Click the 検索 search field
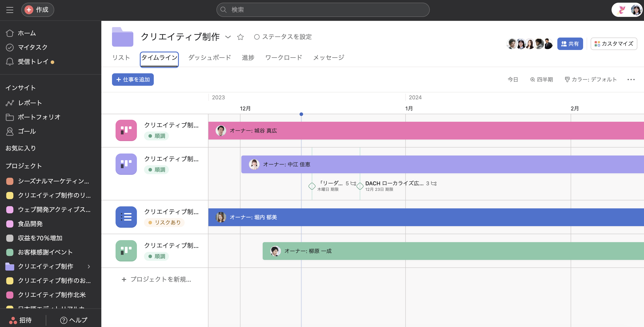Viewport: 644px width, 327px height. pyautogui.click(x=323, y=10)
